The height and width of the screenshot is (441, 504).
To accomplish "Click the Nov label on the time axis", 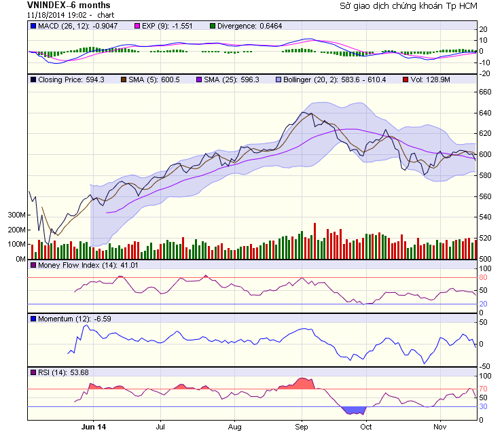I will pyautogui.click(x=439, y=427).
